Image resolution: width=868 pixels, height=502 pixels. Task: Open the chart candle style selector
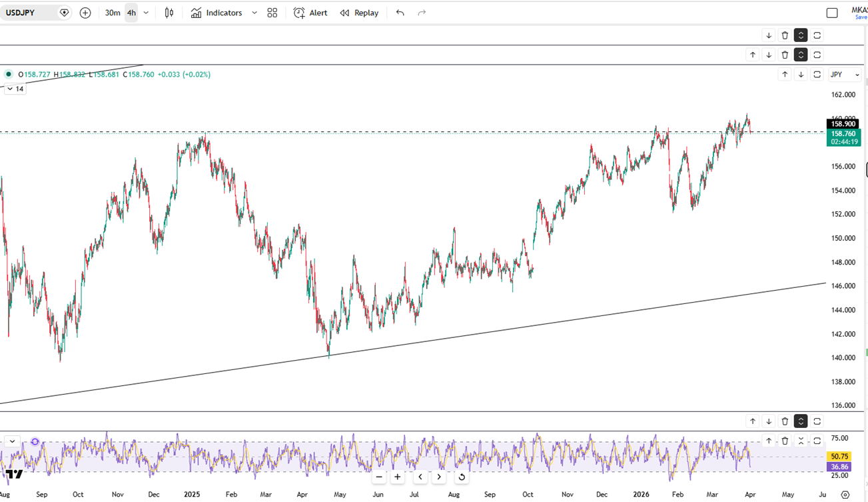pyautogui.click(x=169, y=13)
